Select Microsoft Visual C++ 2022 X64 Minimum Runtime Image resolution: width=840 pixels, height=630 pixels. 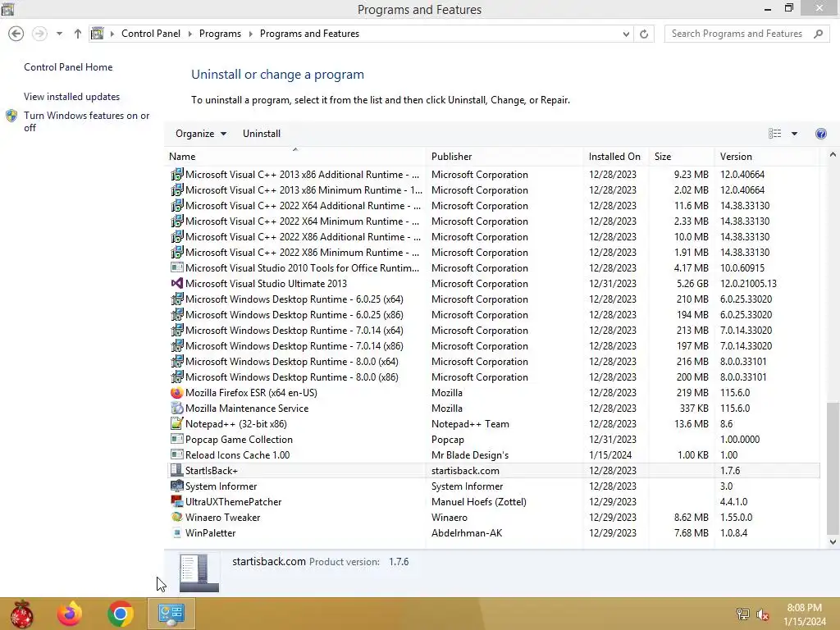(x=303, y=221)
